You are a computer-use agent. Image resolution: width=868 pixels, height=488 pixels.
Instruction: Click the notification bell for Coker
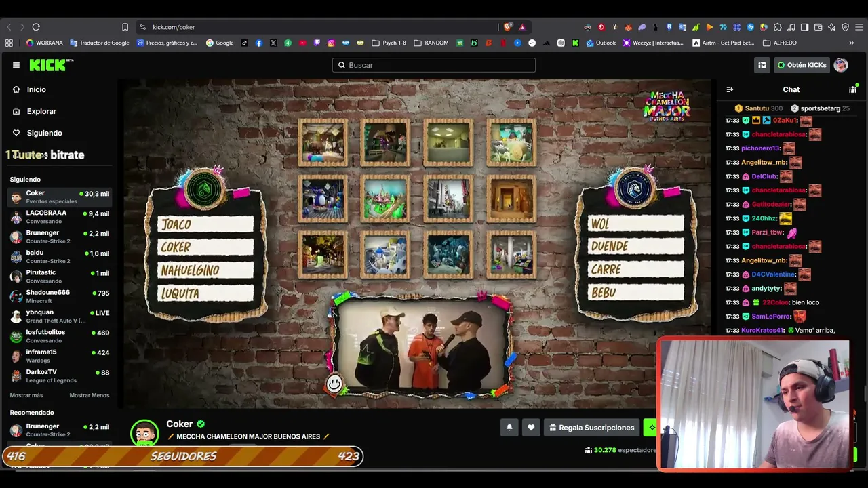[509, 428]
